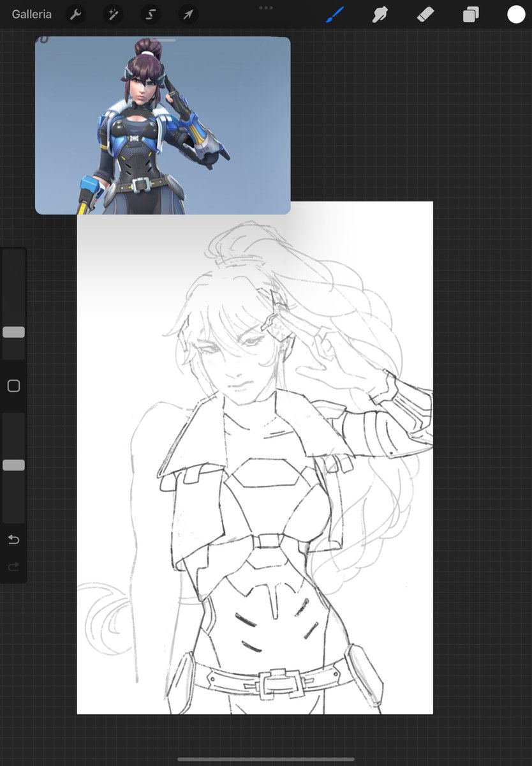
Task: Open the white color picker circle
Action: [x=516, y=14]
